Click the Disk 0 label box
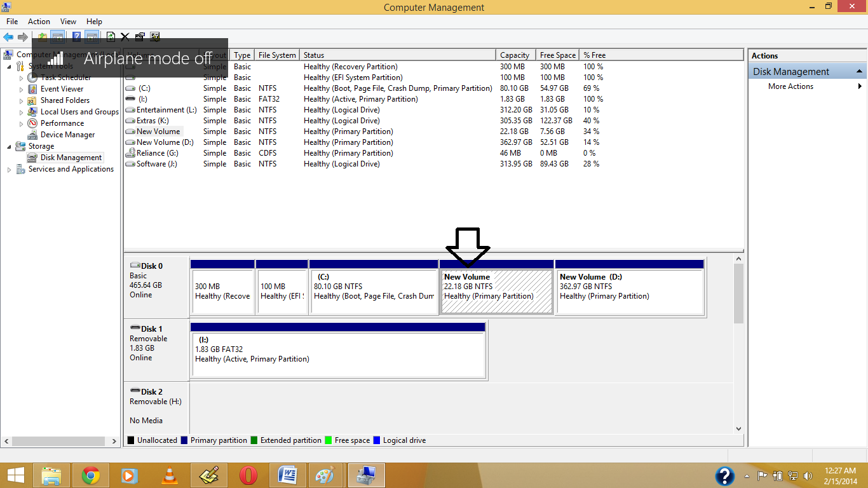This screenshot has height=488, width=868. [x=156, y=286]
